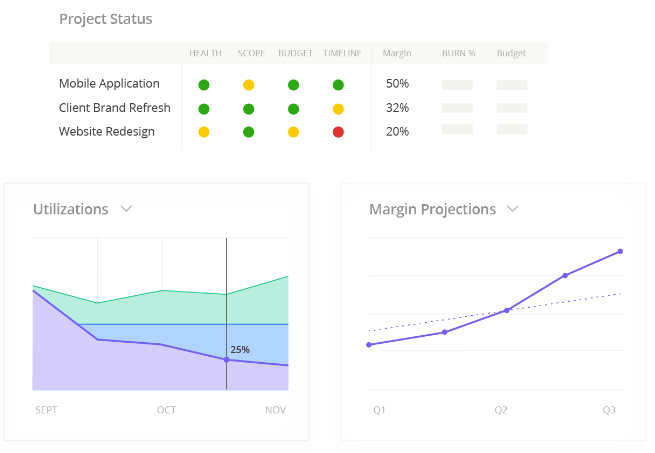Click Mobile Application green health status dot
Viewport: 655px width, 453px height.
pyautogui.click(x=204, y=85)
